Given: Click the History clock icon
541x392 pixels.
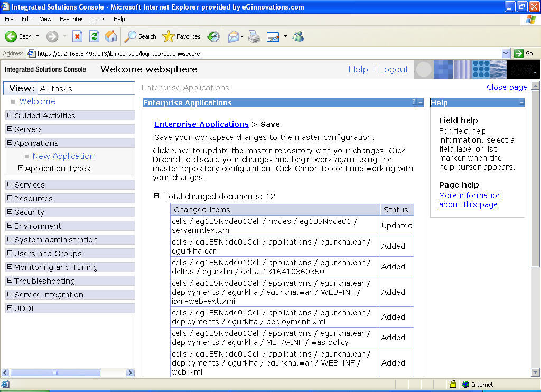Looking at the screenshot, I should pyautogui.click(x=213, y=36).
